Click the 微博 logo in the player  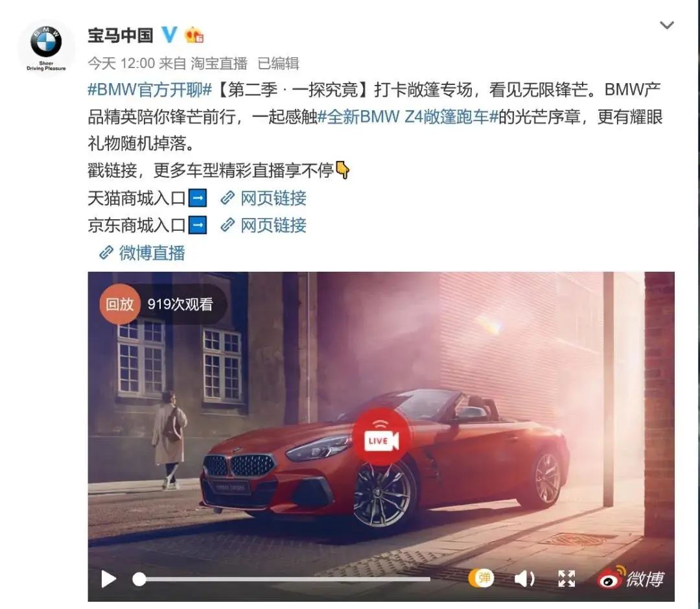[631, 577]
